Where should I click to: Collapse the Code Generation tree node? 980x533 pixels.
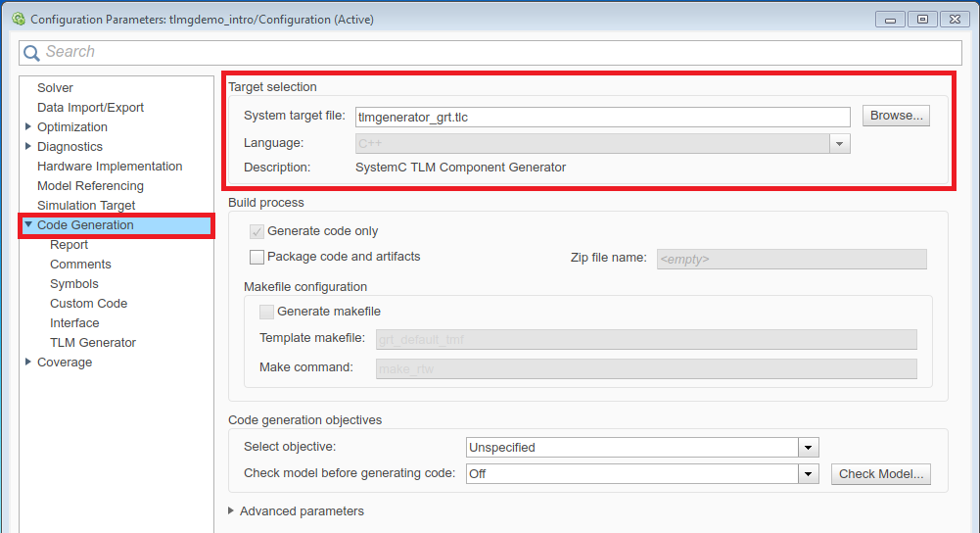(x=28, y=224)
